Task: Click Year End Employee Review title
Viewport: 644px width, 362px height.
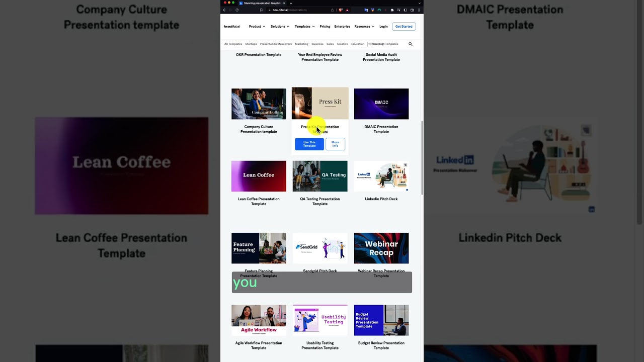Action: 320,57
